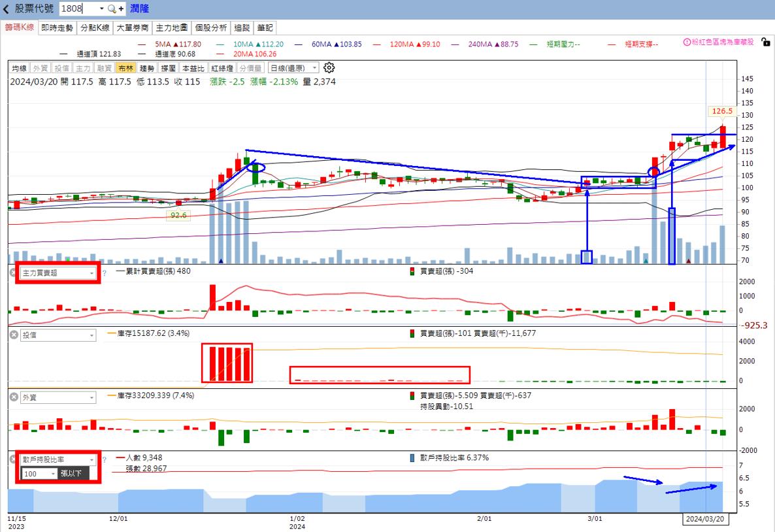
Task: Toggle the 布林 Bollinger band overlay
Action: [125, 68]
